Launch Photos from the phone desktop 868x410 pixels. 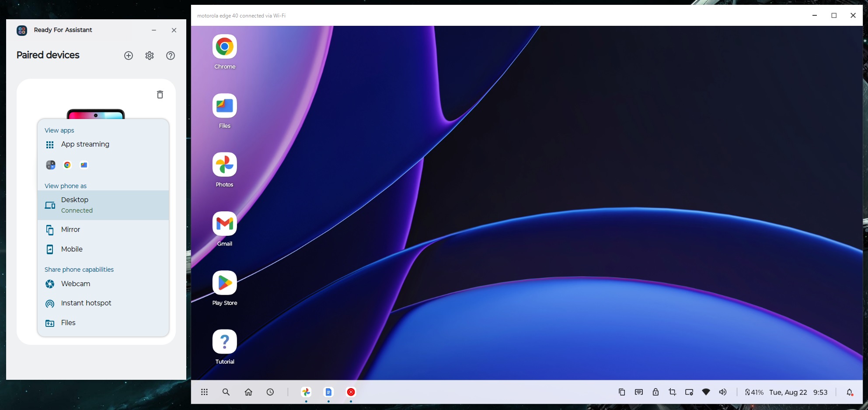[x=225, y=165]
